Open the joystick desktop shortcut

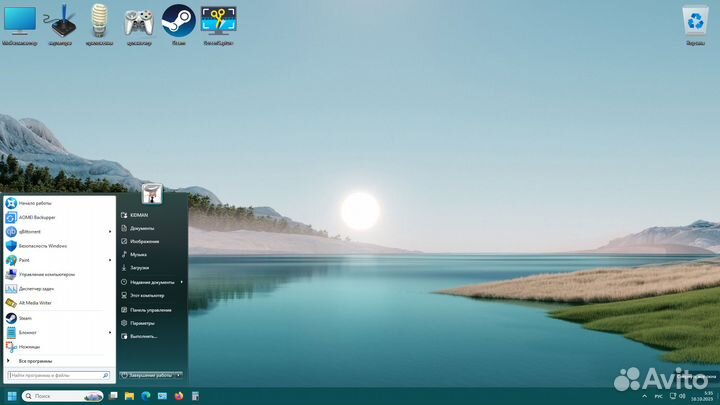[60, 20]
